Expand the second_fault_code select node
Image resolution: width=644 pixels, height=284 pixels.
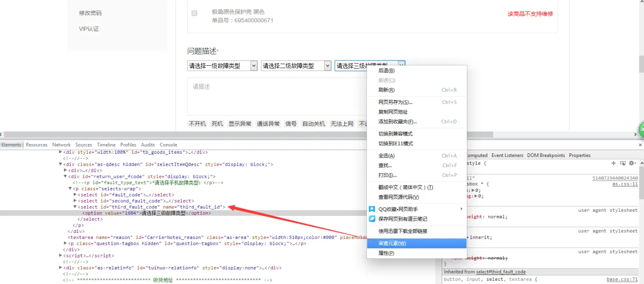(x=75, y=201)
